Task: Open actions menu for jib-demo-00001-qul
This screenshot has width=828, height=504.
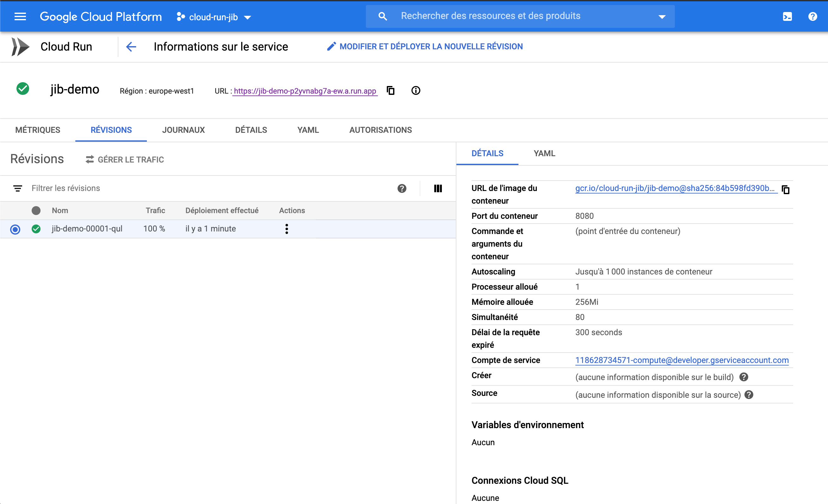Action: pyautogui.click(x=286, y=229)
